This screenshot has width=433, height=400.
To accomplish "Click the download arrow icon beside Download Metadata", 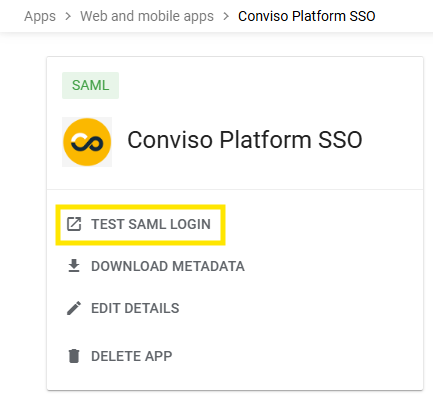I will [x=74, y=266].
